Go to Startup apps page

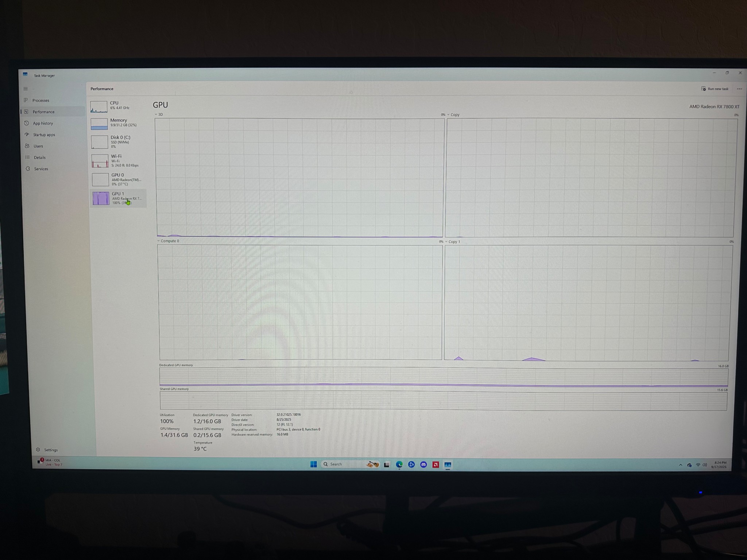[x=43, y=135]
